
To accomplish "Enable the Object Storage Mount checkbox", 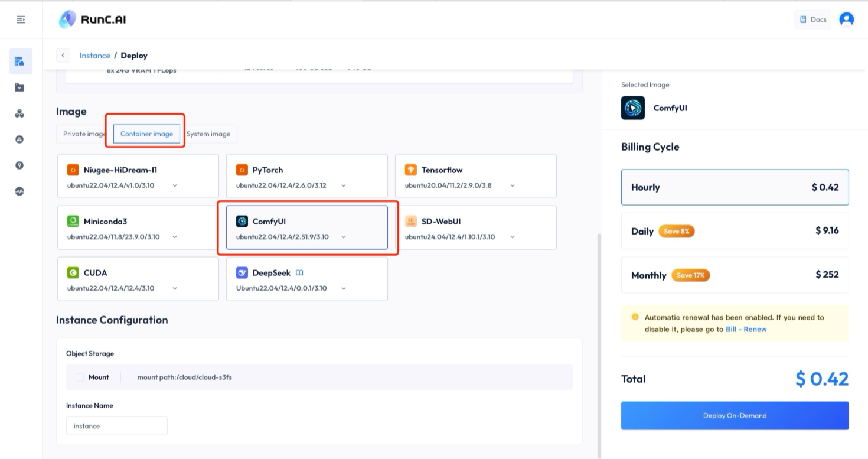I will coord(80,377).
